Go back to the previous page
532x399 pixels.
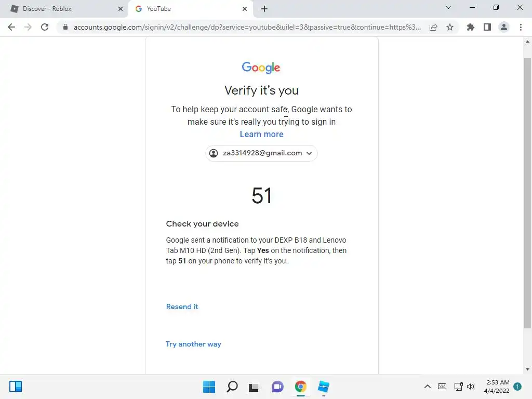[11, 27]
